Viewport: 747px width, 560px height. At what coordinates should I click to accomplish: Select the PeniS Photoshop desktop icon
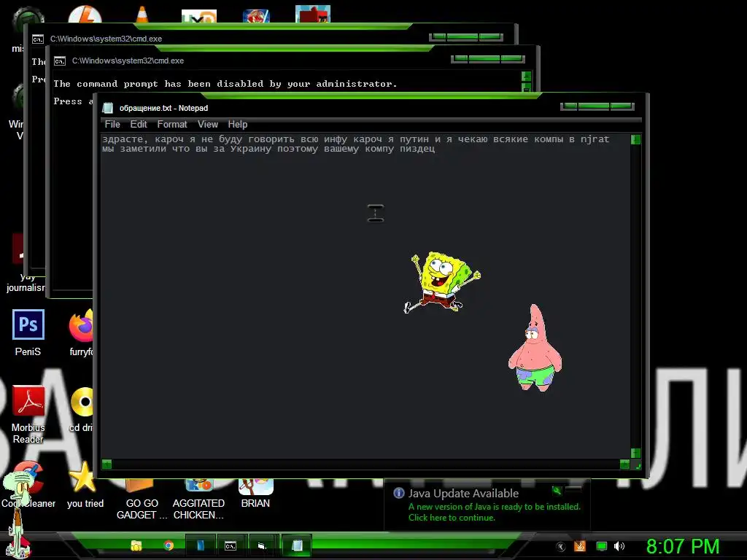28,332
